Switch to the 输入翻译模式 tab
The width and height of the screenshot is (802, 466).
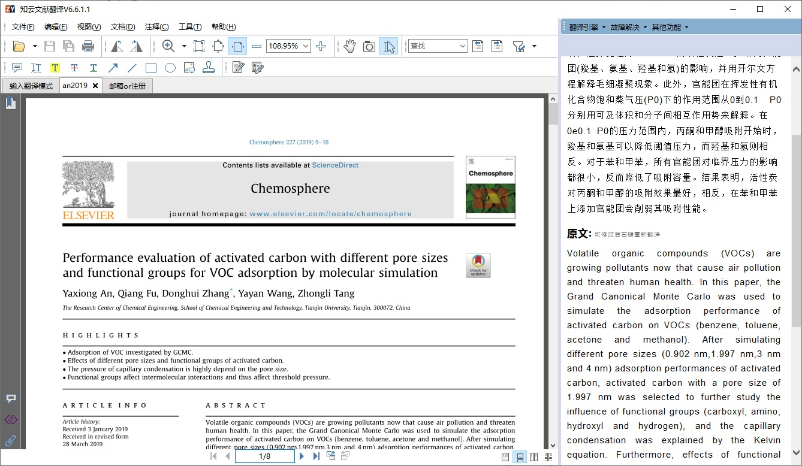click(31, 86)
